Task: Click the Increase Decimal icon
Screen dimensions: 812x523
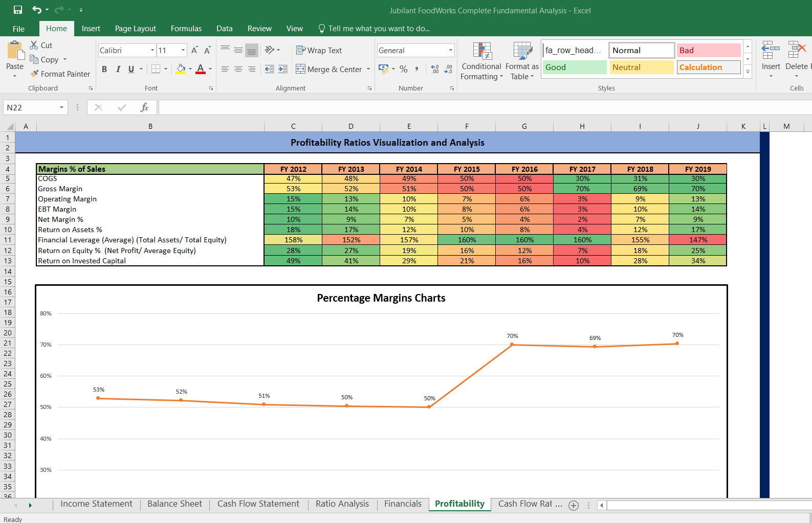Action: 435,69
